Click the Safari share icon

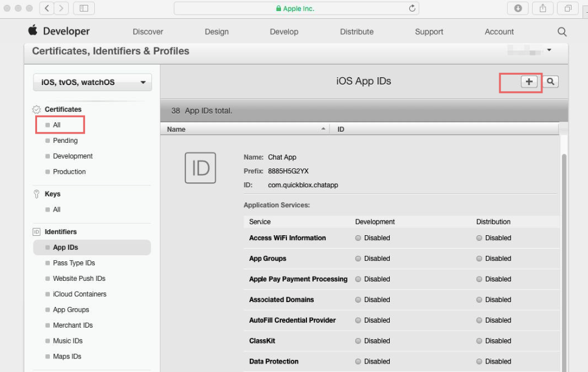click(542, 9)
